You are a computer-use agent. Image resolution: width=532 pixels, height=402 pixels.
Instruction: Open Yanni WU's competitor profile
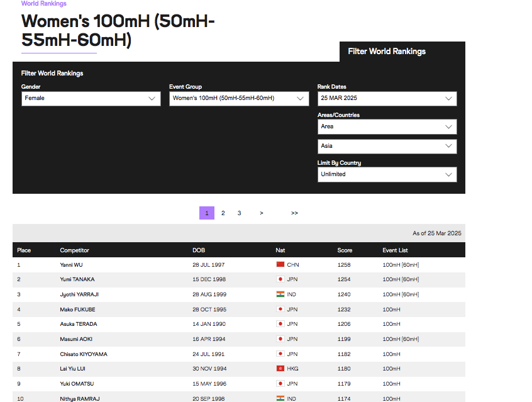coord(72,265)
